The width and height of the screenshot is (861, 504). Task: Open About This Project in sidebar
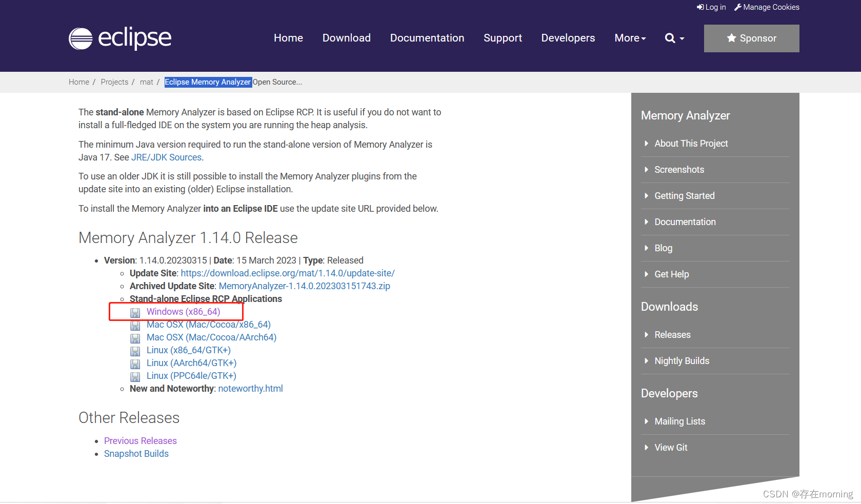(x=691, y=144)
